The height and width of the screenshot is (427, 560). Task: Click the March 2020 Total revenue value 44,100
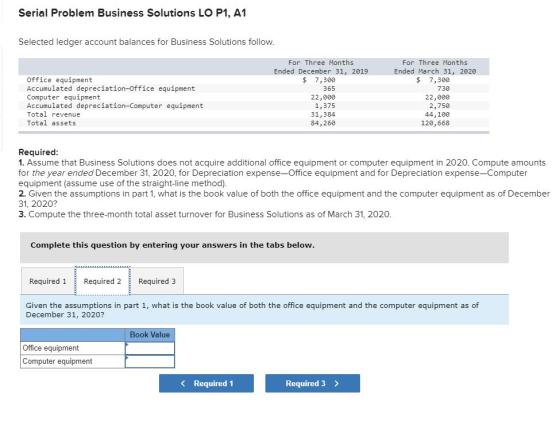(437, 115)
